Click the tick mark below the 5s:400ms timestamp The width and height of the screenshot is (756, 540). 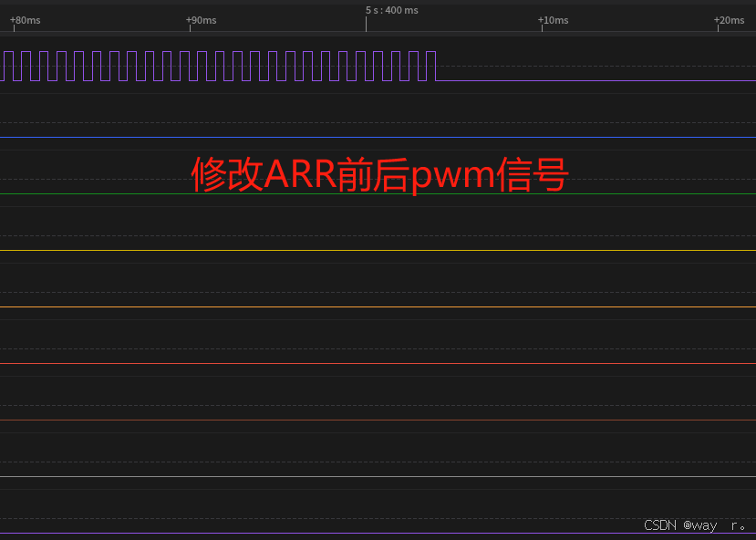click(366, 25)
